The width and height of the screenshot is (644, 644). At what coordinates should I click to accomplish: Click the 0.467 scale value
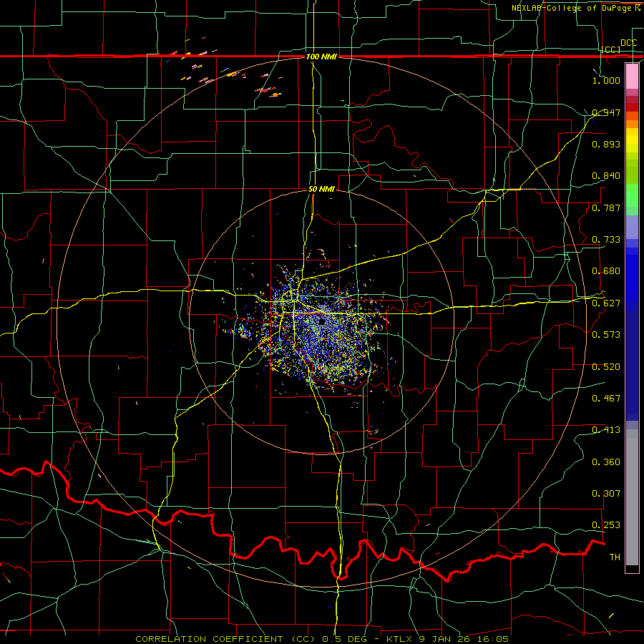(x=606, y=399)
